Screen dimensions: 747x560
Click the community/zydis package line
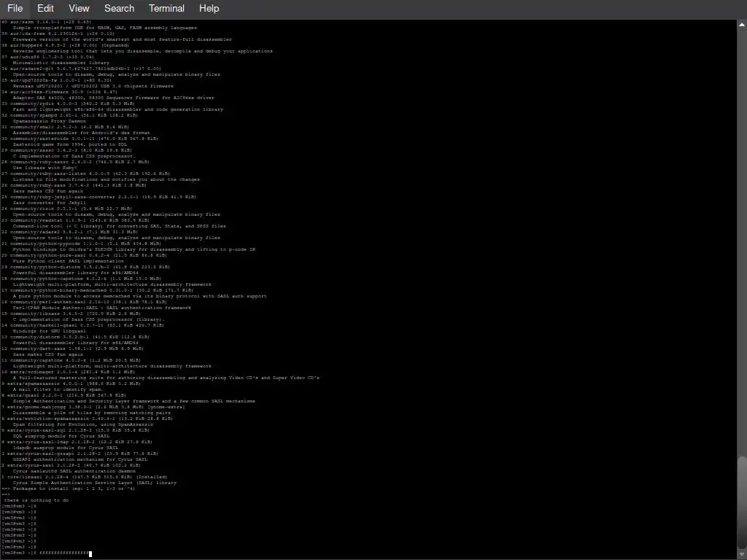68,104
